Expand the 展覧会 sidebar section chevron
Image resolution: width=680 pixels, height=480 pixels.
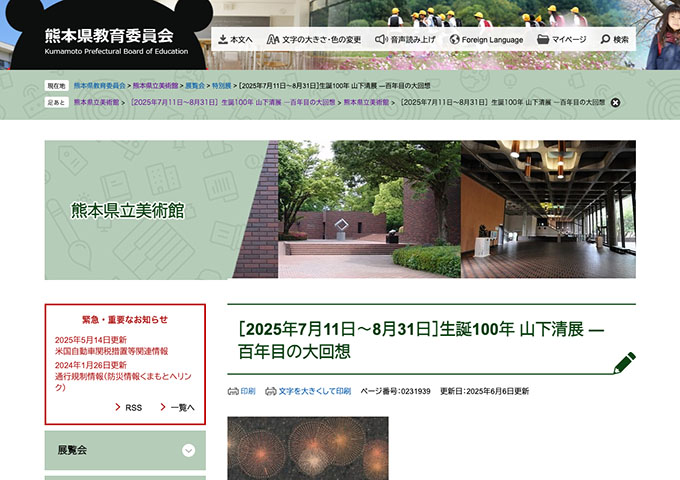point(188,451)
